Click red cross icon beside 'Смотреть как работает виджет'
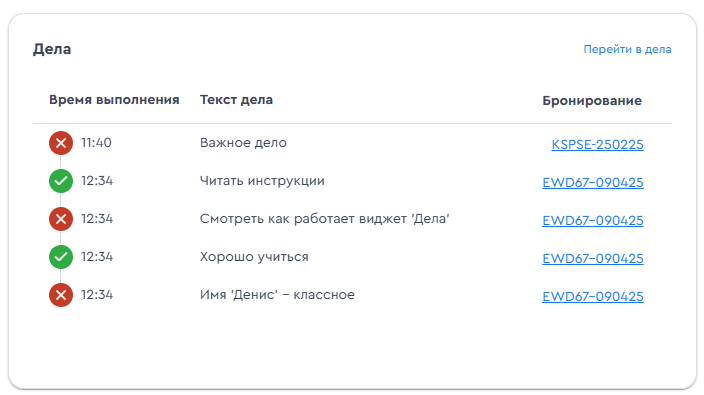 [61, 219]
